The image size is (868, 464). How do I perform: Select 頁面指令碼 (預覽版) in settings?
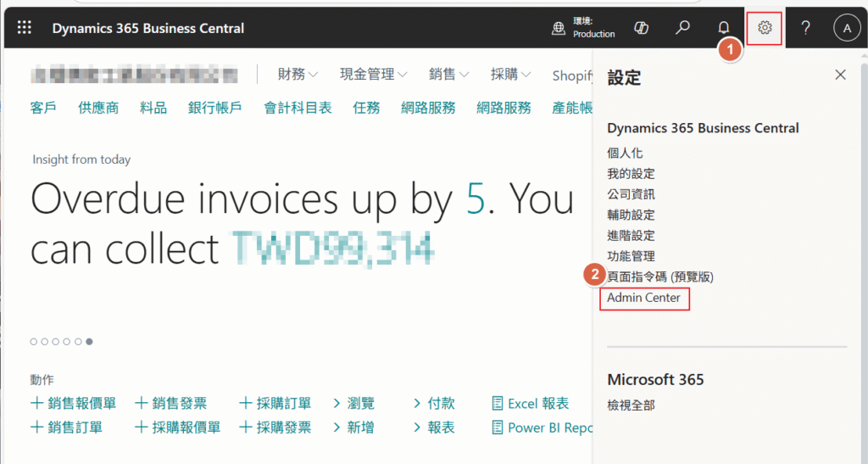point(659,277)
